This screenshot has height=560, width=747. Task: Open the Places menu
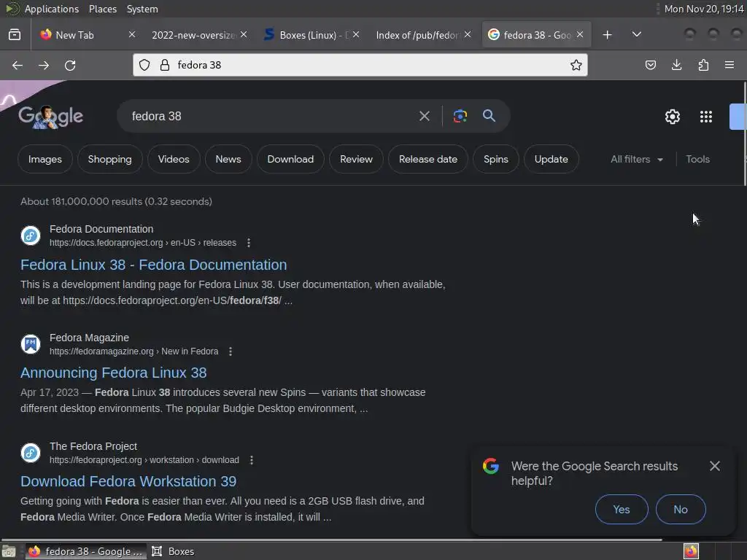point(102,9)
